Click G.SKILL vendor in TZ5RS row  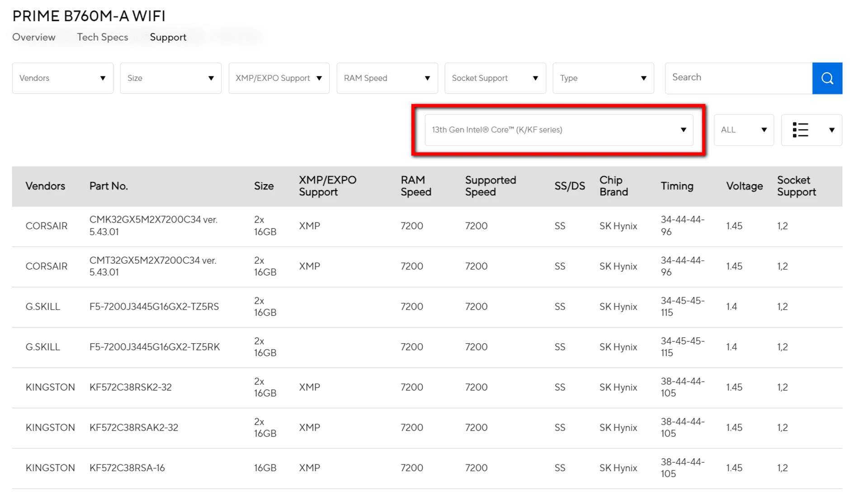pyautogui.click(x=42, y=307)
